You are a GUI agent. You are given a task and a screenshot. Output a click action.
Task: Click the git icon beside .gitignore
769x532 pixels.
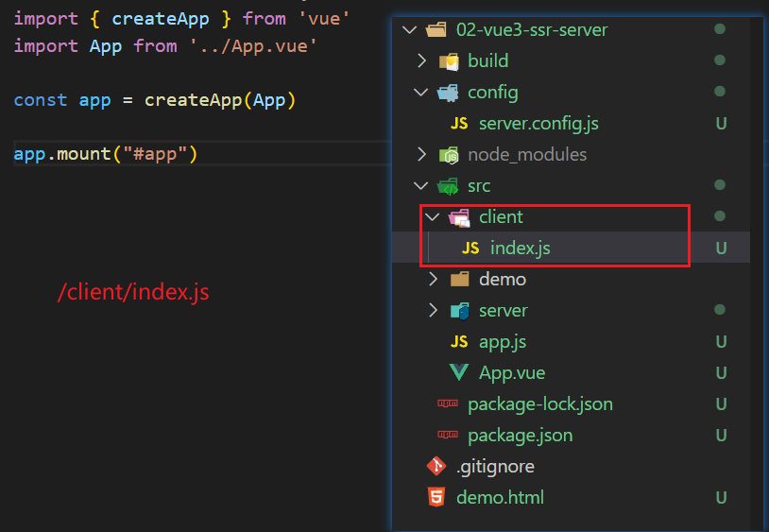436,466
